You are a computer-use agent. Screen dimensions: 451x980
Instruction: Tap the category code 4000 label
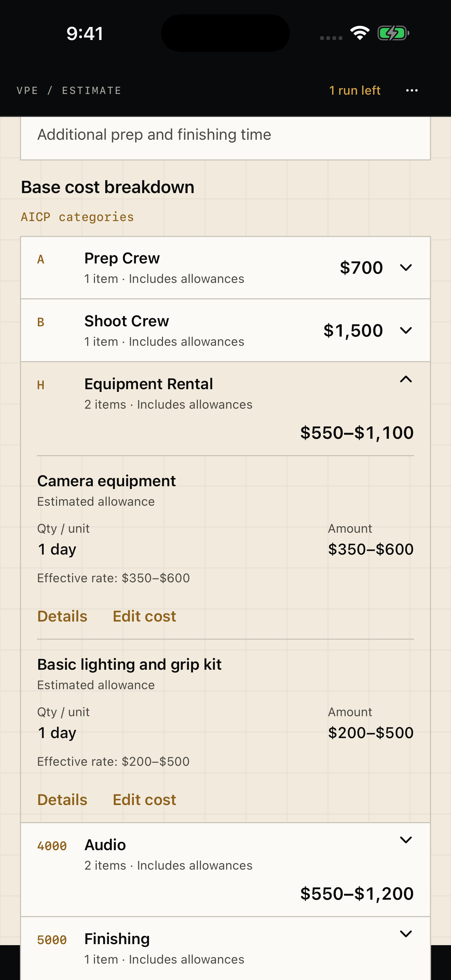[52, 846]
